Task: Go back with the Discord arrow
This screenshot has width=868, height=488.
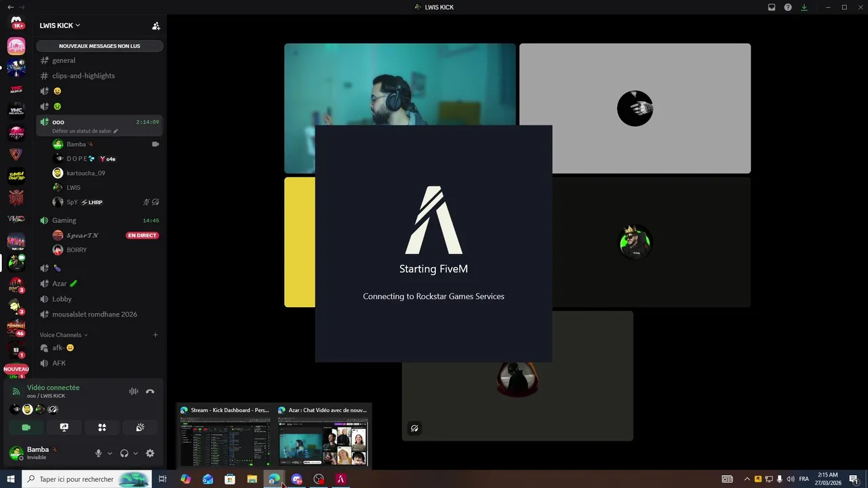Action: tap(10, 7)
